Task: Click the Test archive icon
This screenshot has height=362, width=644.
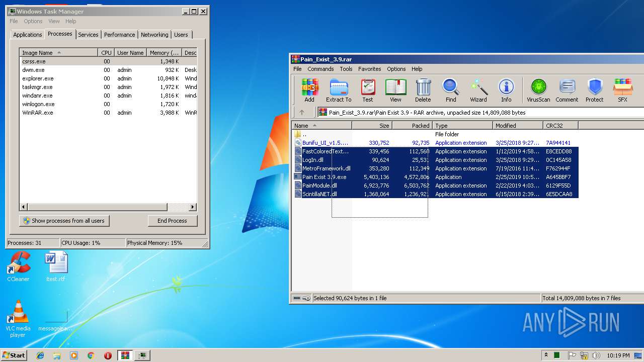Action: [x=368, y=90]
